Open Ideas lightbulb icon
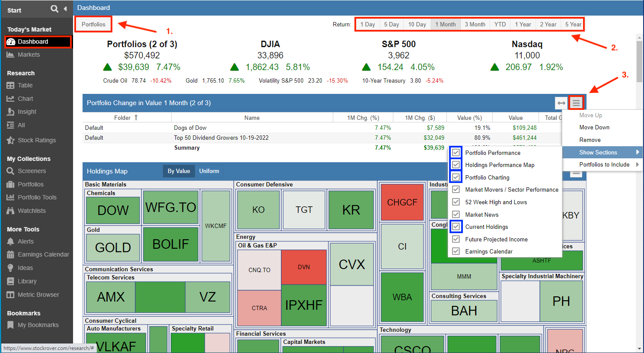The width and height of the screenshot is (644, 353). coord(10,268)
